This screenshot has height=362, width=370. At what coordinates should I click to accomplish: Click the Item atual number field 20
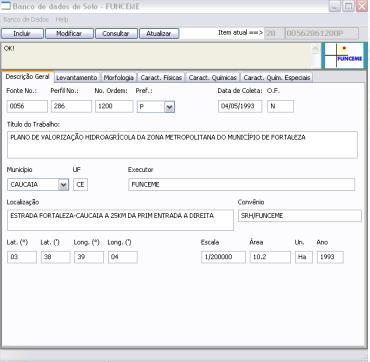click(x=274, y=33)
